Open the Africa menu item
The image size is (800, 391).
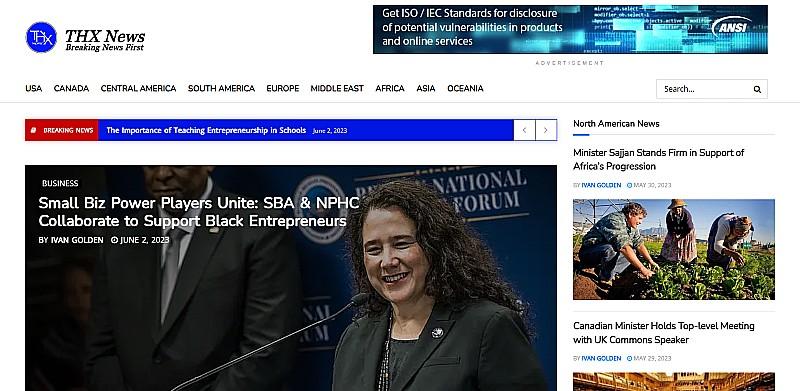point(390,88)
